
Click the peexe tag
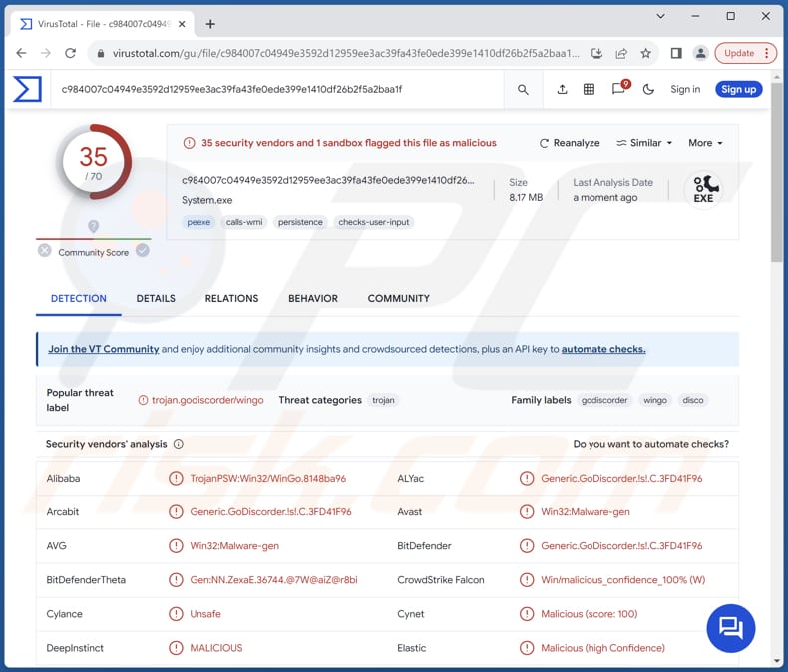pos(198,222)
